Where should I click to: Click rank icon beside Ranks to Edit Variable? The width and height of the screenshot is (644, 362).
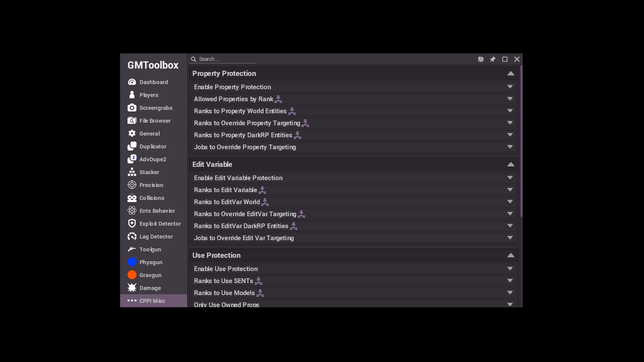pos(262,190)
